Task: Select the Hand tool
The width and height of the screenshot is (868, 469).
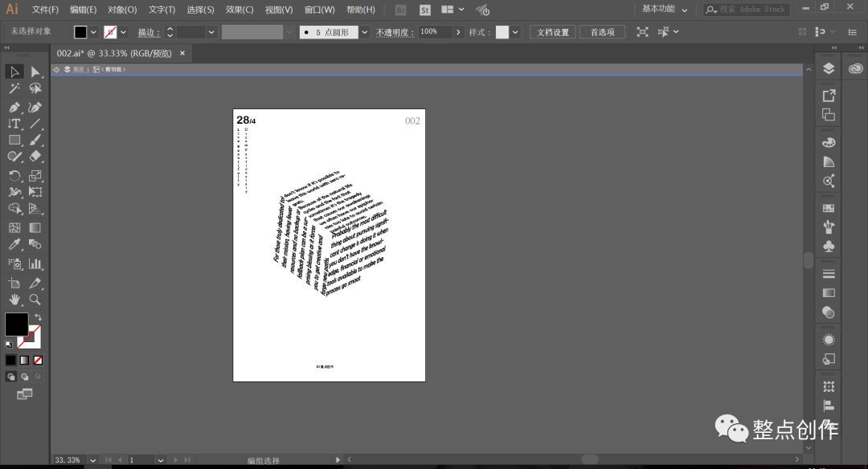Action: coord(14,300)
